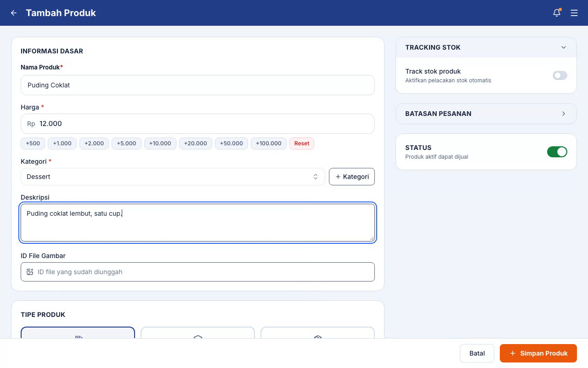Focus the Deskripsi text area

coord(198,223)
